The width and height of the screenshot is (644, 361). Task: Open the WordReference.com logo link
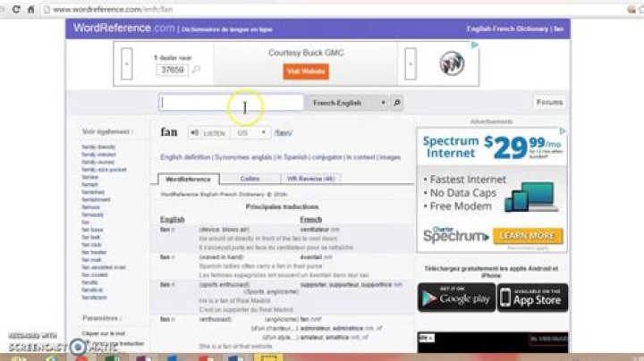point(124,28)
